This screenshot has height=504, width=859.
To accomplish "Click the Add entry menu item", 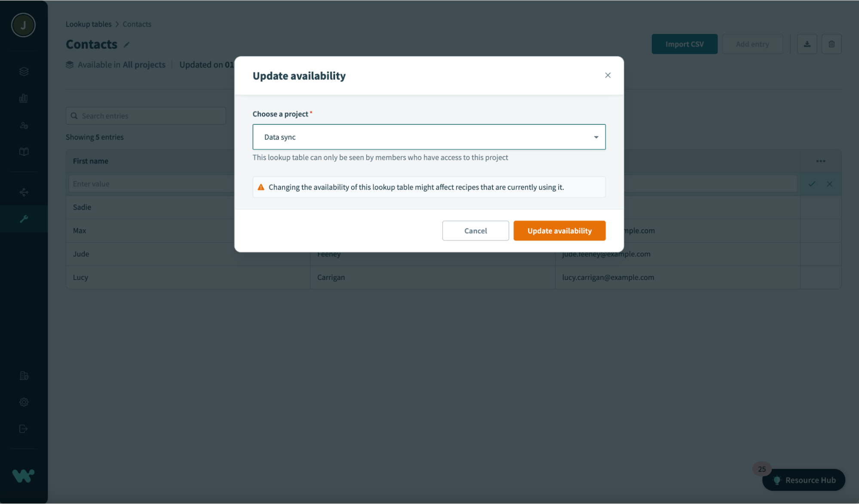I will click(x=753, y=44).
